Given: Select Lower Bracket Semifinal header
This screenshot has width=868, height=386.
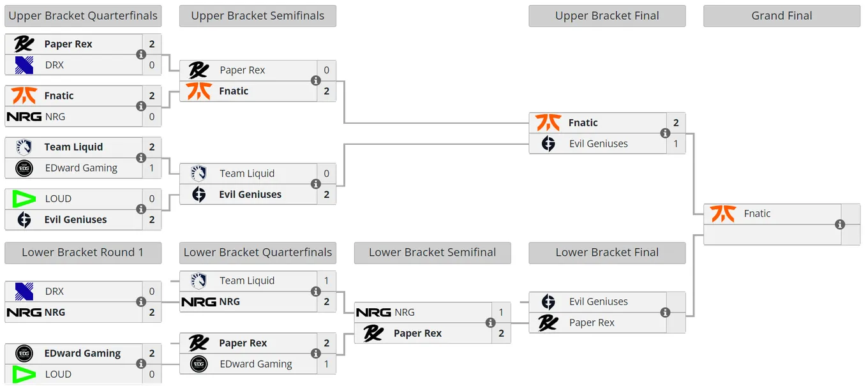Looking at the screenshot, I should click(x=433, y=253).
